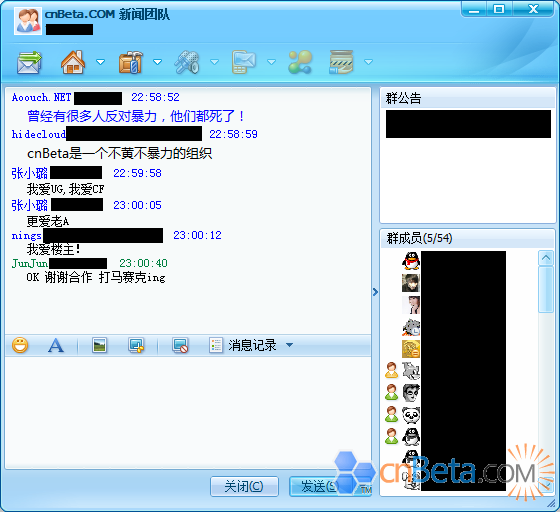Click sender name JunJun
560x512 pixels.
pyautogui.click(x=30, y=263)
